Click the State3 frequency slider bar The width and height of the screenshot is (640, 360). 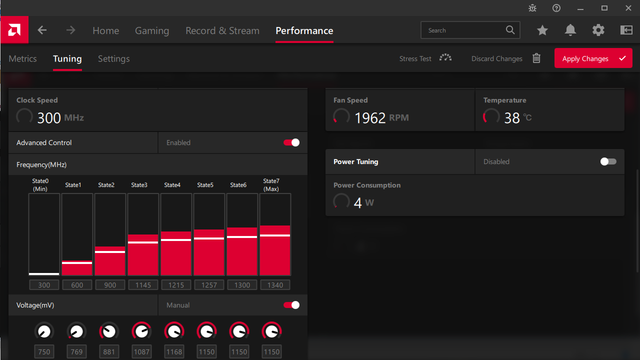[143, 234]
